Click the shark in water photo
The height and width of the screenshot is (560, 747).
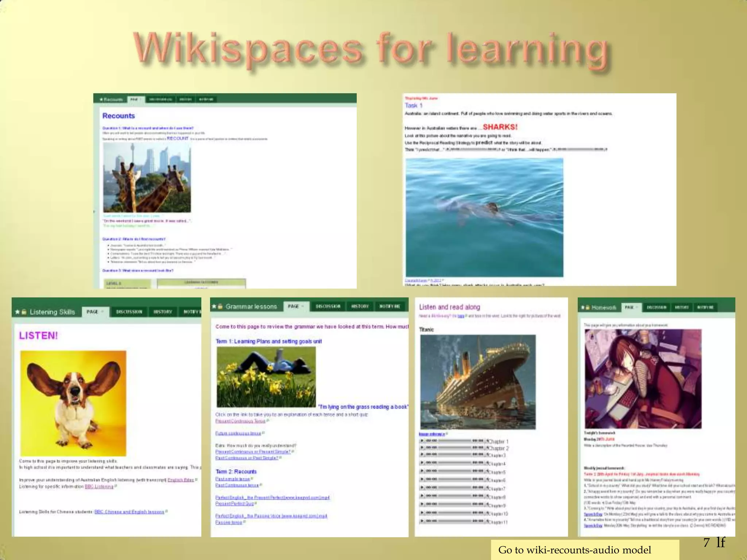coord(484,217)
